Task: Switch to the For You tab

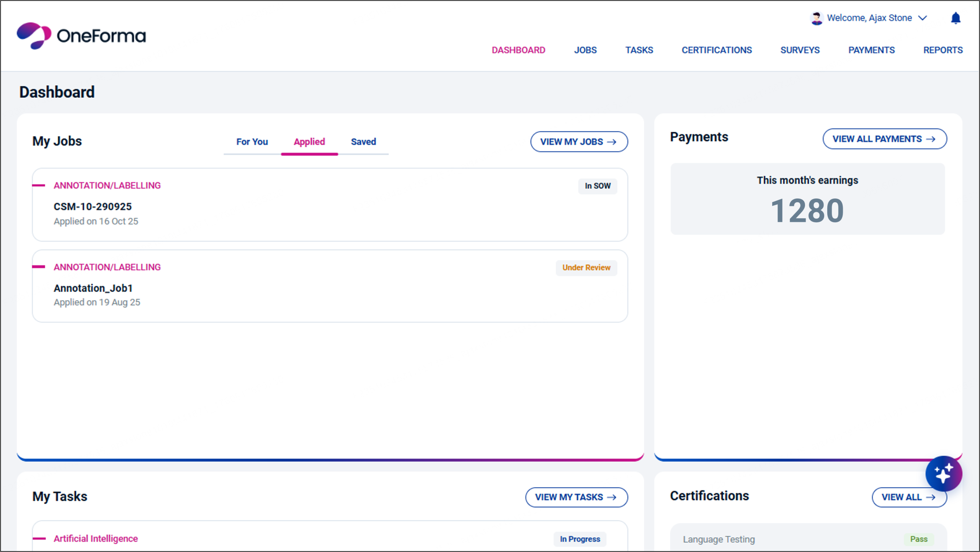Action: tap(252, 142)
